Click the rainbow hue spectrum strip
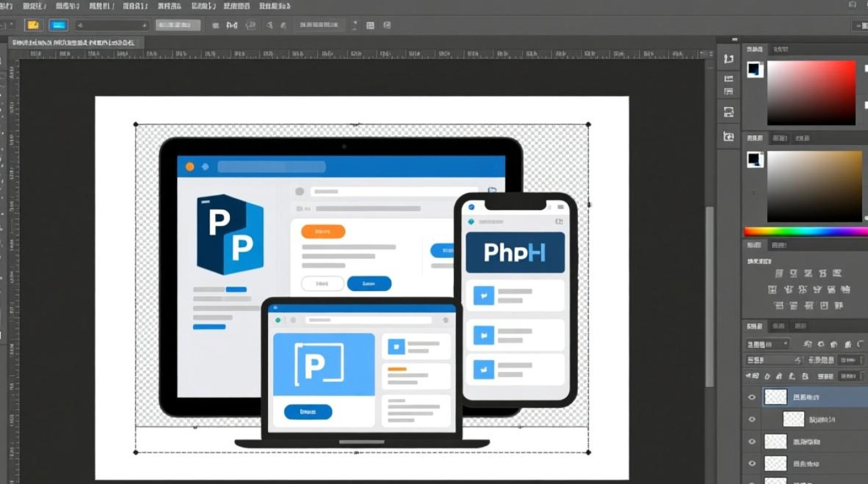868x484 pixels. 804,231
